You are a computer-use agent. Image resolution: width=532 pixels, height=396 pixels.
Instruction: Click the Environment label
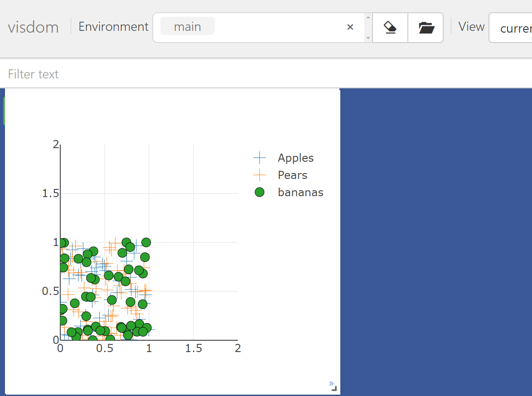[x=113, y=26]
